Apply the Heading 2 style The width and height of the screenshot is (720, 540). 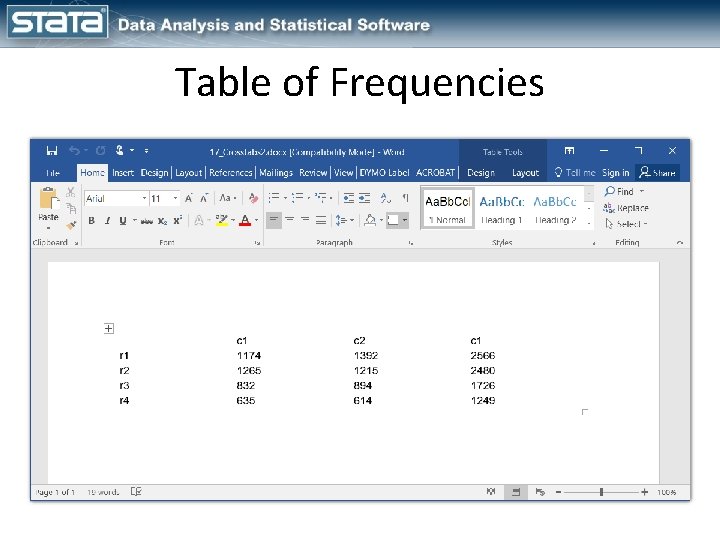[555, 209]
